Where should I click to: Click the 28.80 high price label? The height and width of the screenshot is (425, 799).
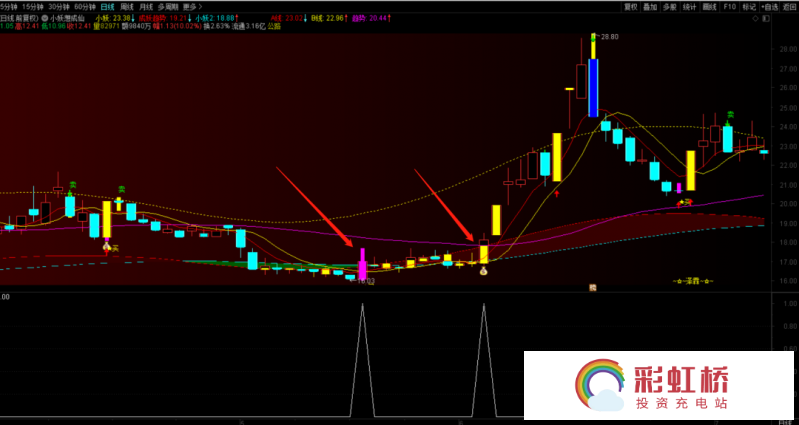click(608, 37)
